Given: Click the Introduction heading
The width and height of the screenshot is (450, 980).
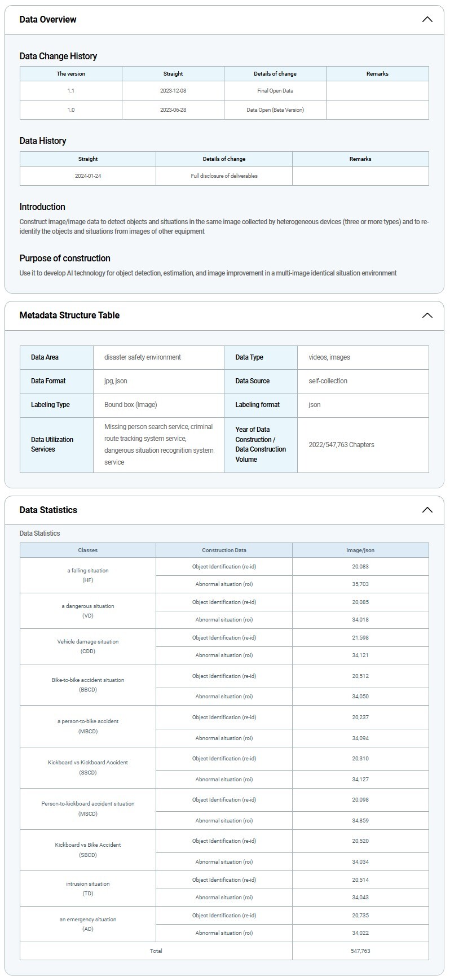Looking at the screenshot, I should (42, 207).
